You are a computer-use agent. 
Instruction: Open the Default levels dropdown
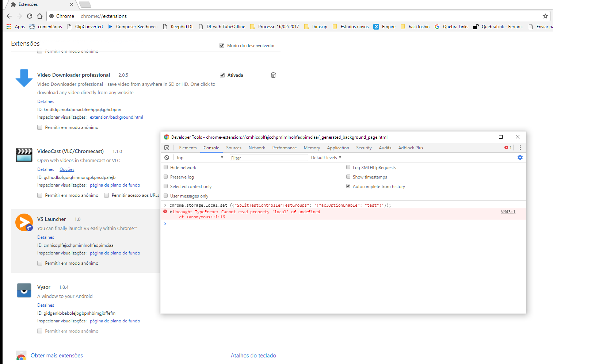point(326,157)
